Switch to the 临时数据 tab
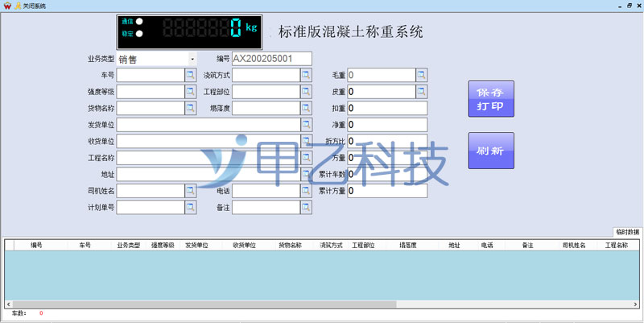This screenshot has width=644, height=323. [x=627, y=232]
